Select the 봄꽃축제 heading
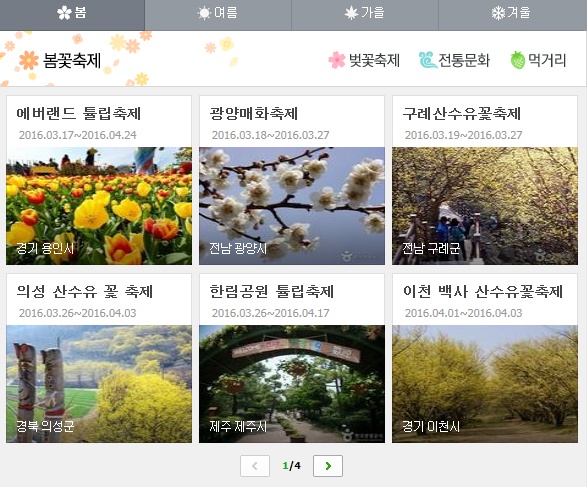This screenshot has height=487, width=587. click(72, 60)
